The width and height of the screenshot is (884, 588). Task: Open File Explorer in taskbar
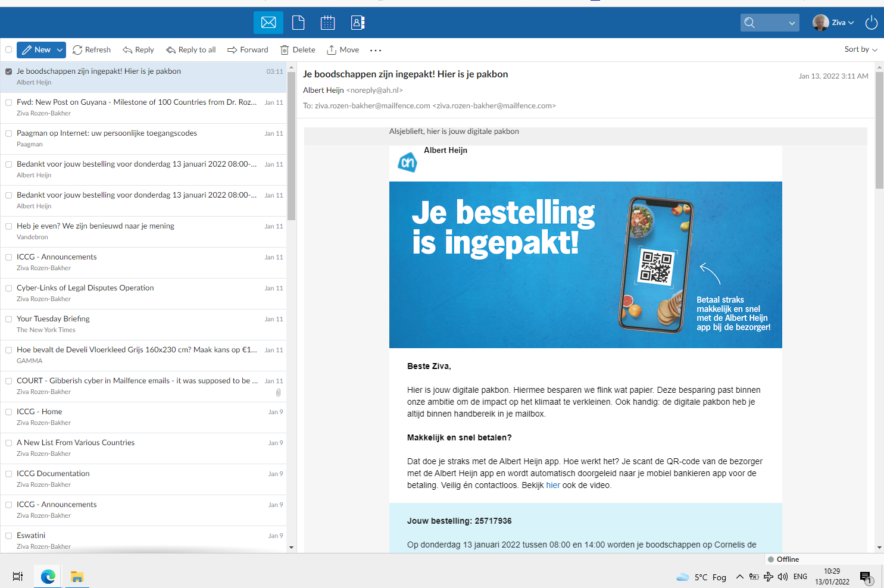77,576
